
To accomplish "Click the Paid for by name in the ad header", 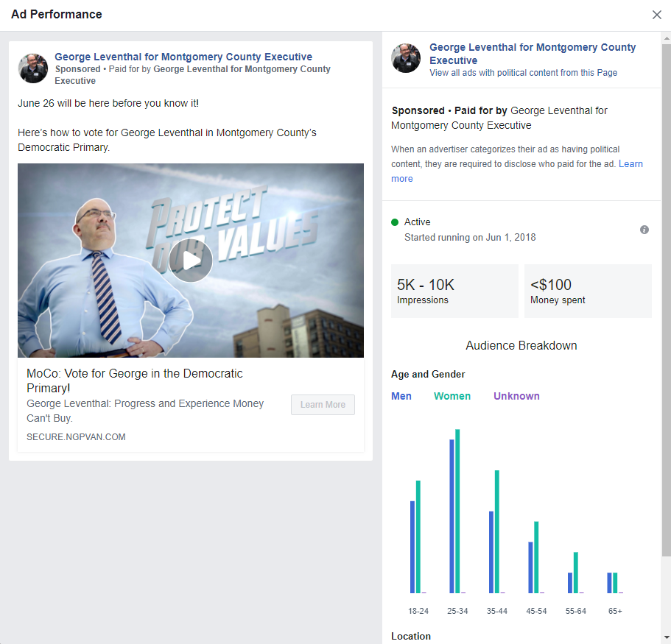I will pyautogui.click(x=192, y=75).
